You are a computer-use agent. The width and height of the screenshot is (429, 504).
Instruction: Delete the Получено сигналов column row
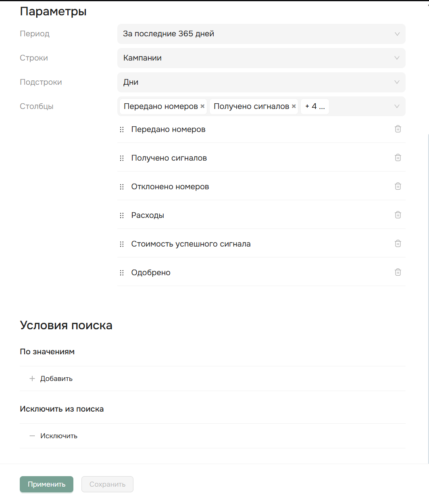398,158
